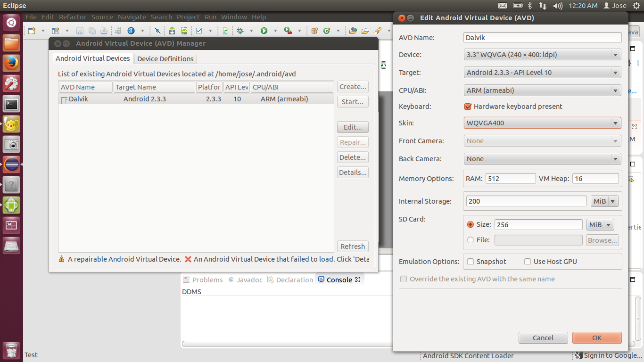Viewport: 644px width, 362px height.
Task: Click the Search flashlight toolbar icon
Action: click(x=378, y=31)
